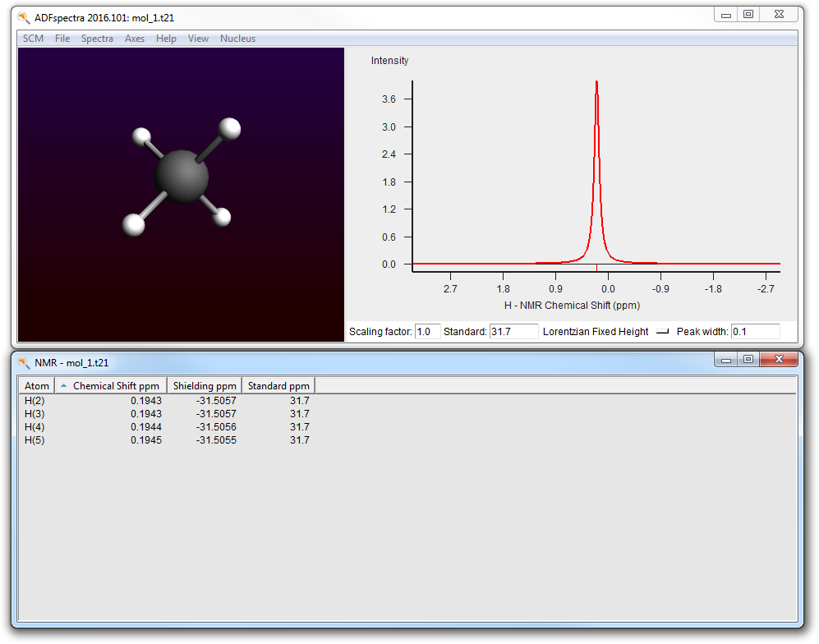Open the Nucleus menu

[x=237, y=39]
